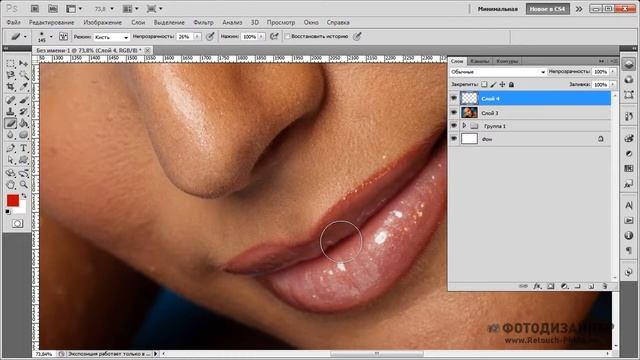640x360 pixels.
Task: Open layer Непрозрачность slider arrow
Action: click(613, 72)
